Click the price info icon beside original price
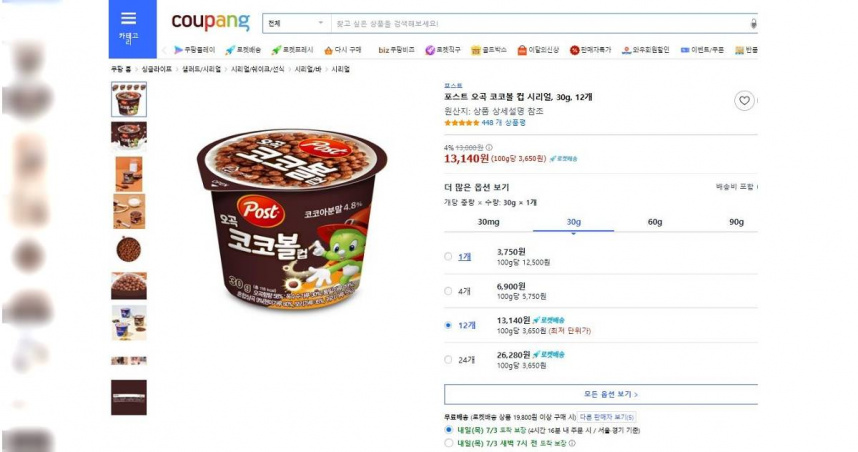858x452 pixels. point(489,148)
